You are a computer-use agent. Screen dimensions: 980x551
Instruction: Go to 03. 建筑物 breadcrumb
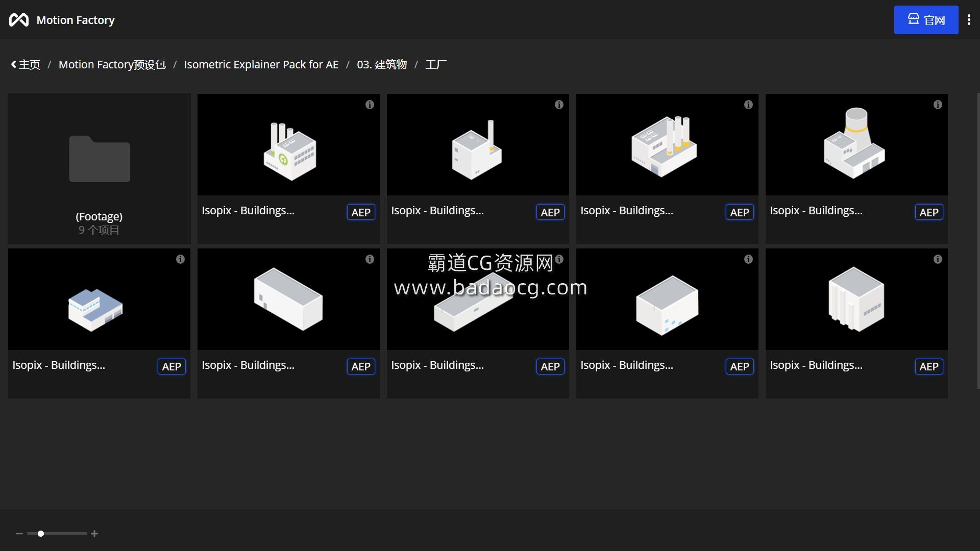[x=382, y=65]
